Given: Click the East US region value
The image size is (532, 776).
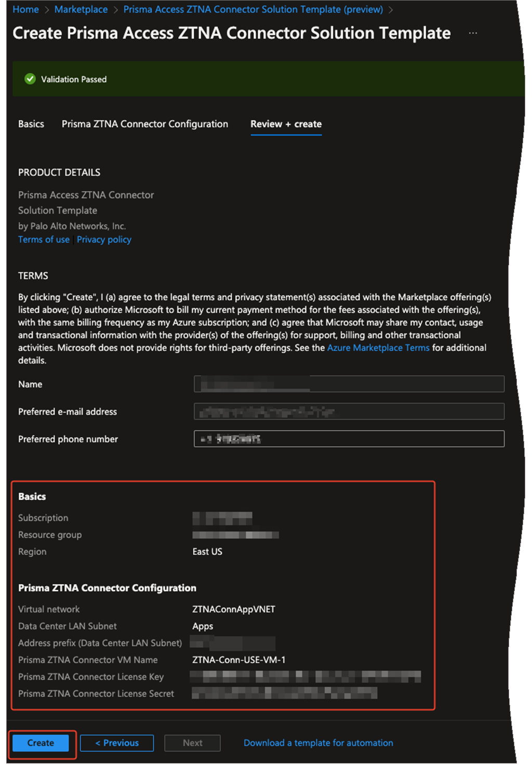Looking at the screenshot, I should pos(207,552).
